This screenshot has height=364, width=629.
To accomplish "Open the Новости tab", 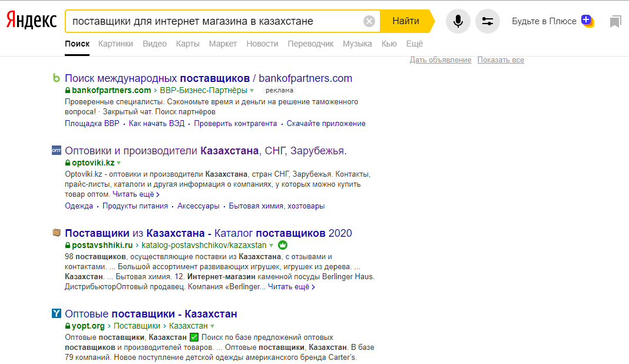I will tap(262, 44).
